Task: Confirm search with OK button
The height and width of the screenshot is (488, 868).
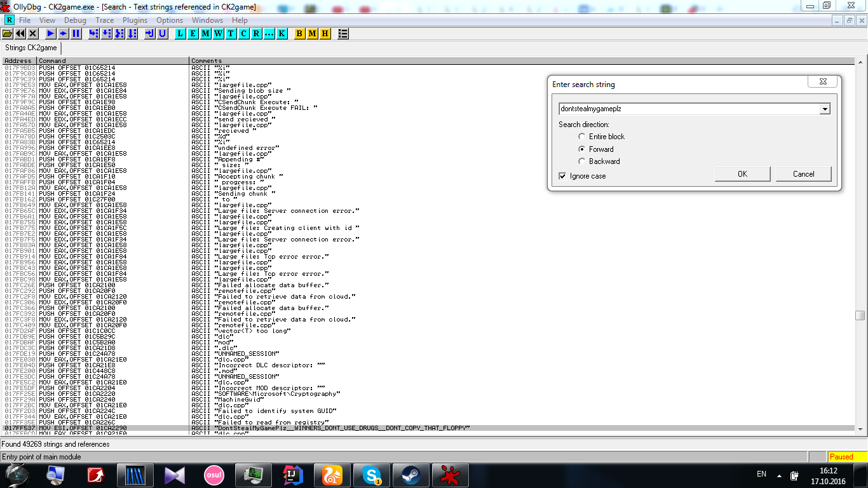Action: click(x=742, y=174)
